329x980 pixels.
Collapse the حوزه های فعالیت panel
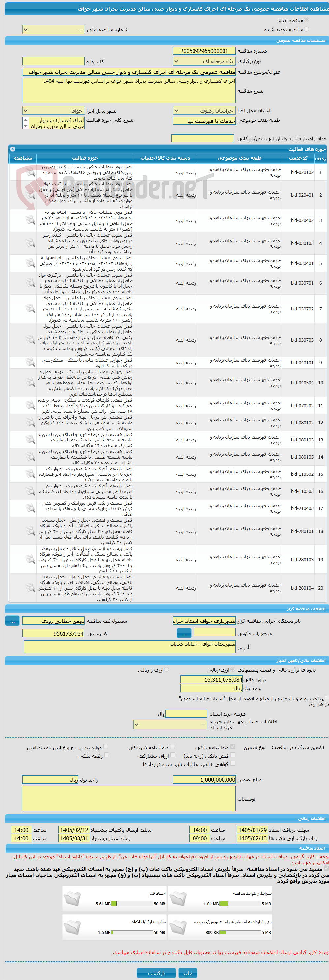12,149
